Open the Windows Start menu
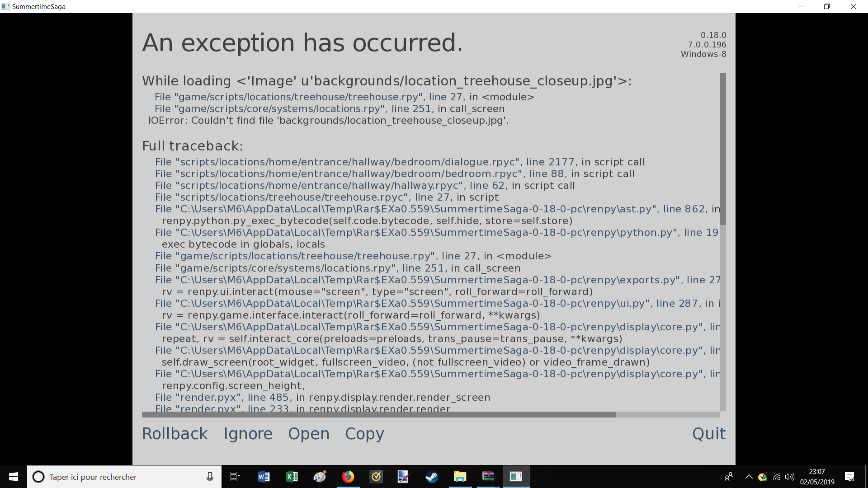The height and width of the screenshot is (488, 868). point(14,477)
